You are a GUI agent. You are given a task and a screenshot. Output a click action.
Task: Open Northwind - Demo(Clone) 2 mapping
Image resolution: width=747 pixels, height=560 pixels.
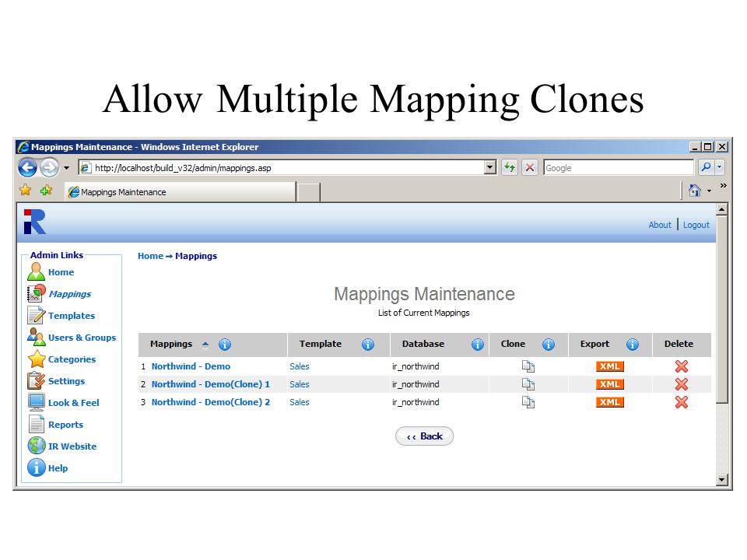click(211, 402)
